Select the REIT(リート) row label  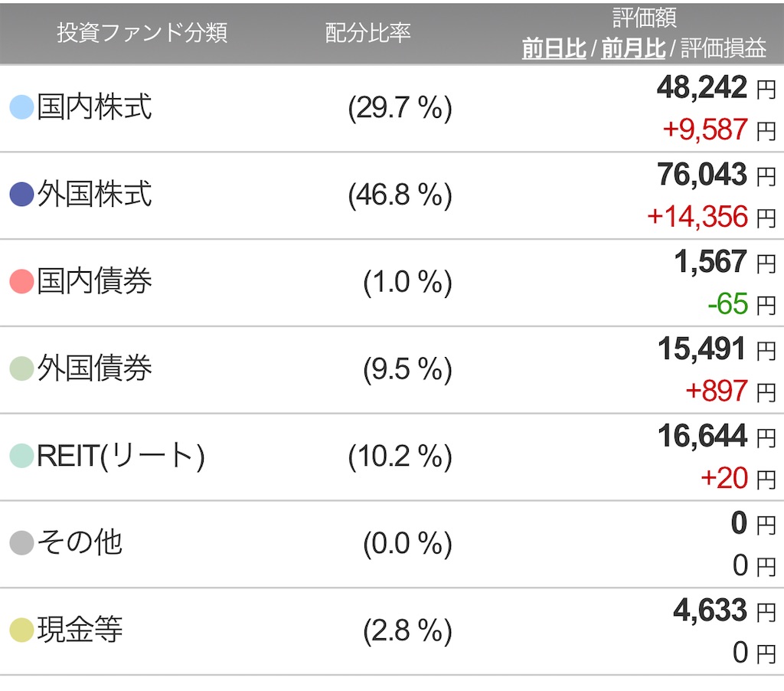click(119, 457)
